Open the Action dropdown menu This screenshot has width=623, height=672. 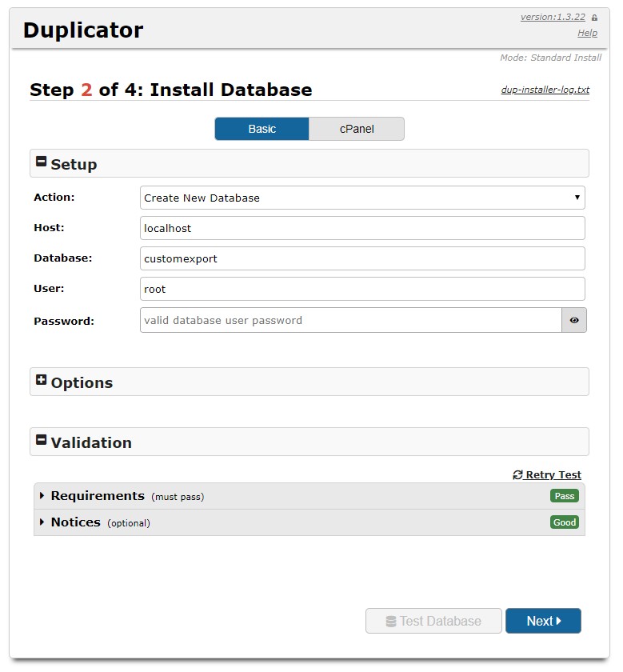[361, 198]
